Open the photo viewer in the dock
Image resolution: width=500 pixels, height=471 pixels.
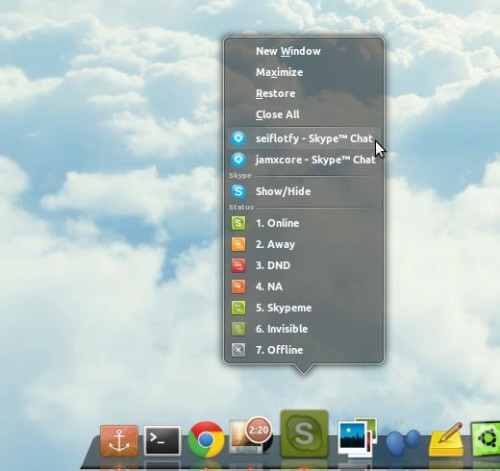357,437
